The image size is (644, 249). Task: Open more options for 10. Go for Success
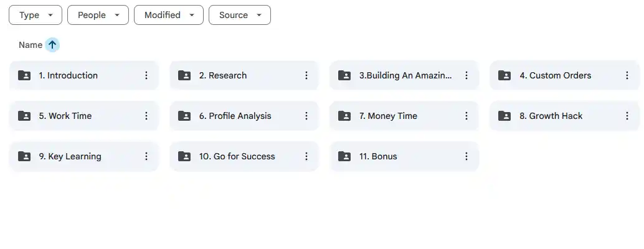(306, 156)
